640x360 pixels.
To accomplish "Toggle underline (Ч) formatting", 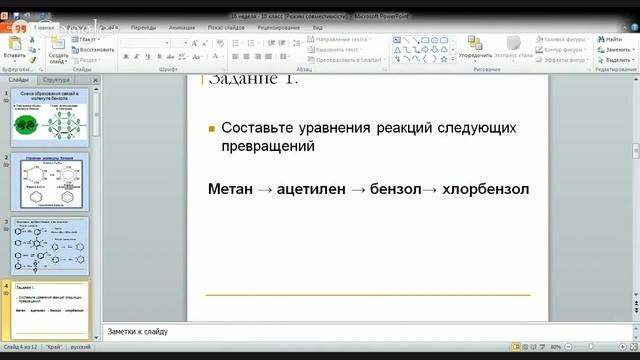I will coord(148,57).
